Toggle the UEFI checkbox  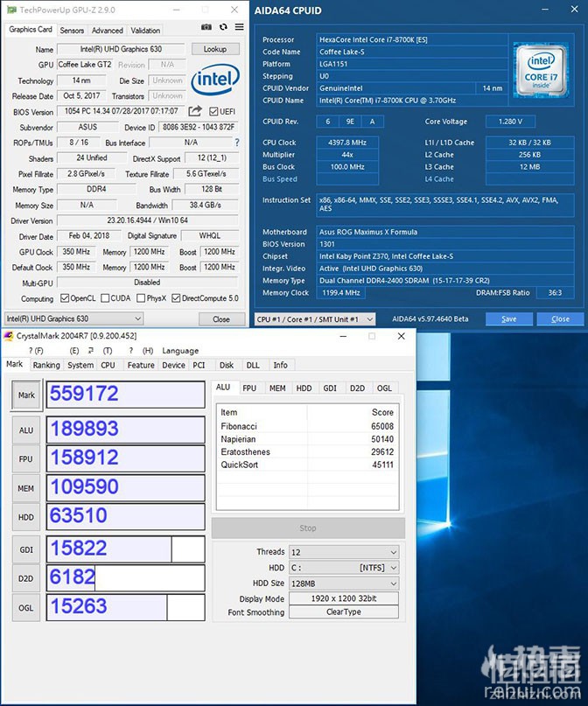[x=213, y=112]
